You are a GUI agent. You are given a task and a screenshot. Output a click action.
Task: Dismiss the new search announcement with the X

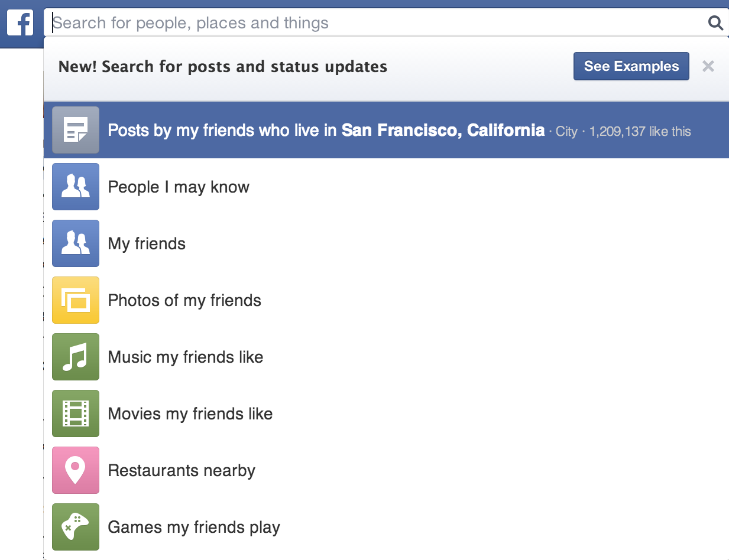tap(708, 66)
